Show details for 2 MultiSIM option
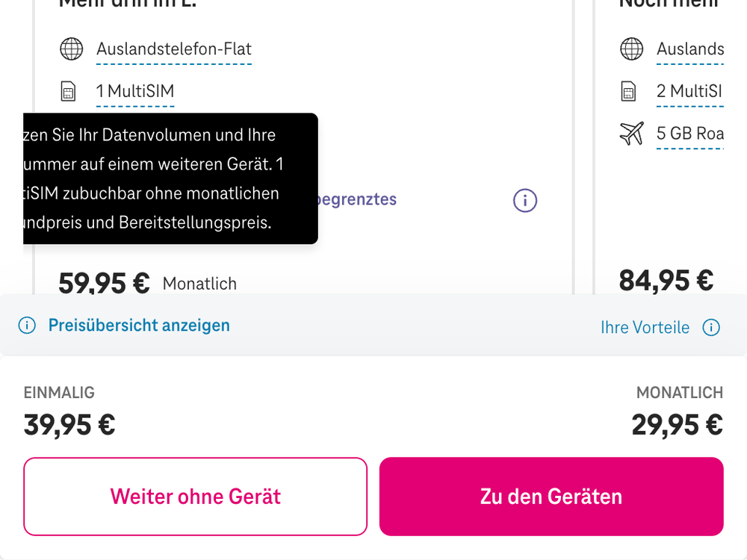Screen dimensions: 747x560 coord(689,91)
